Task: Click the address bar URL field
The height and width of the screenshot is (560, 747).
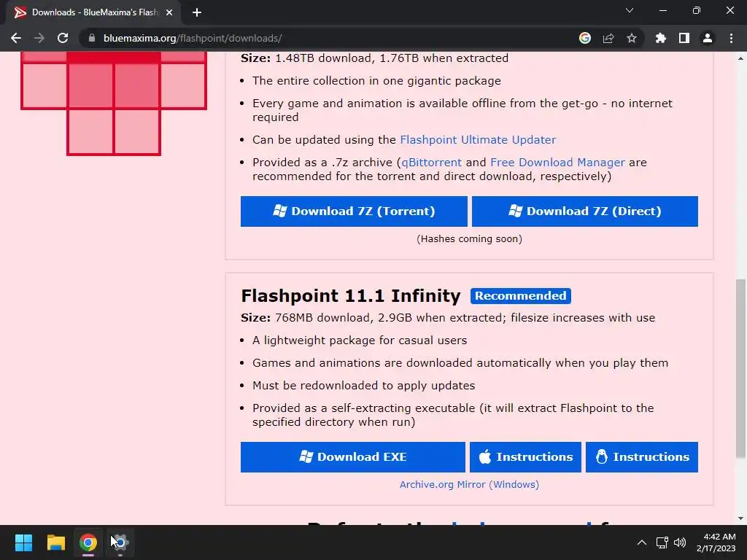Action: click(329, 38)
